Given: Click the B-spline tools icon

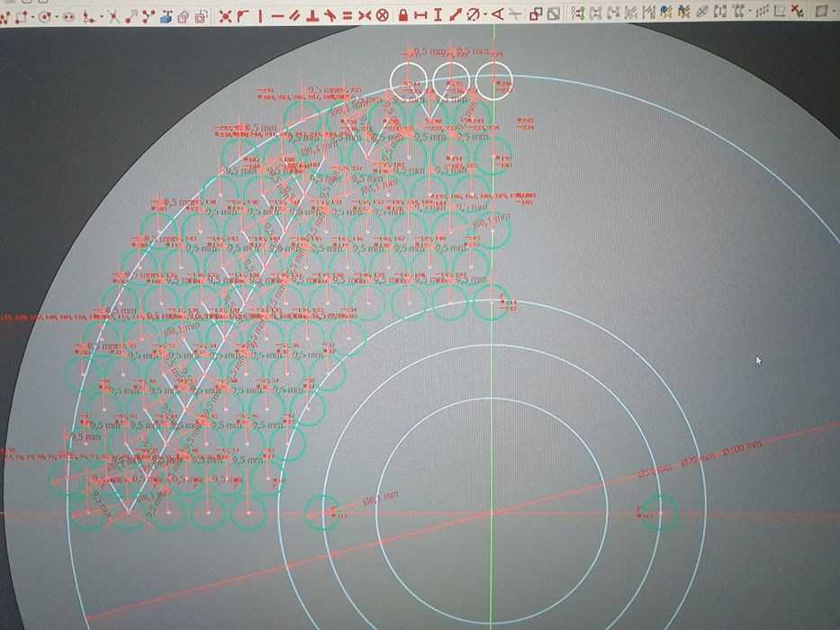Looking at the screenshot, I should click(821, 11).
